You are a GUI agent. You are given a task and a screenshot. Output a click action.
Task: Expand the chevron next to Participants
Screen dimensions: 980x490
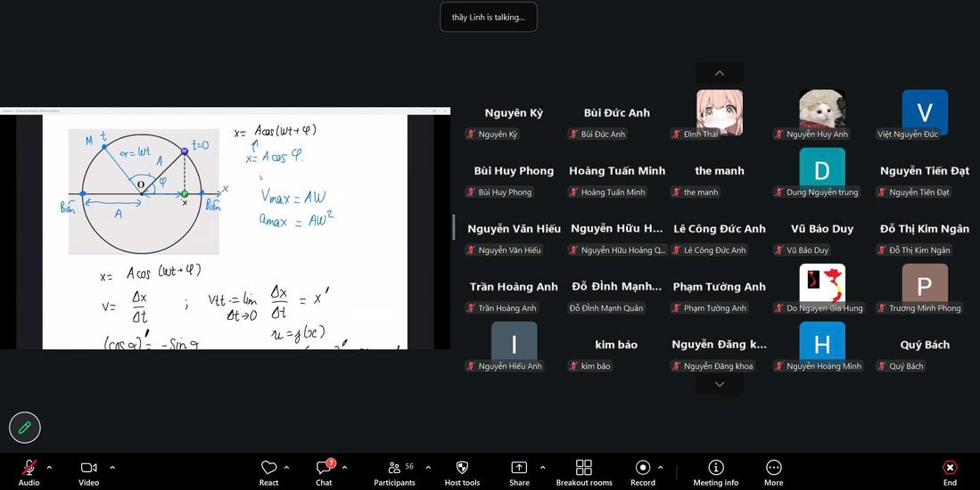coord(428,467)
